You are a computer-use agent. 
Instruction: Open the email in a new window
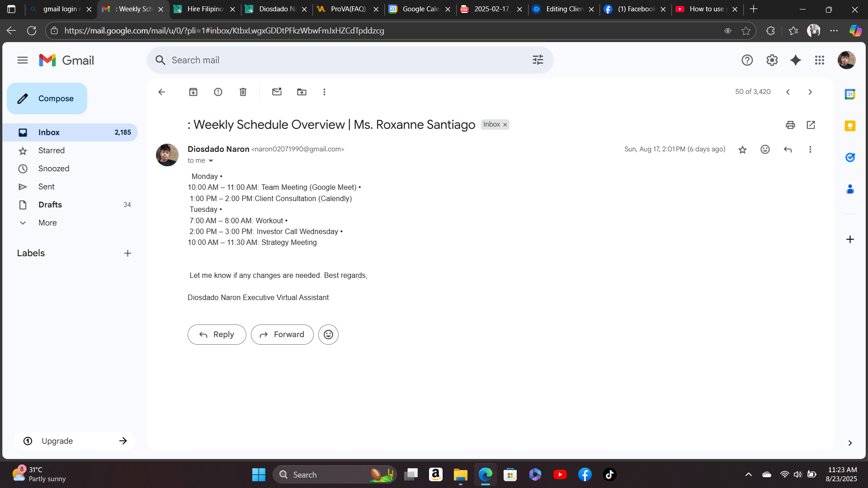811,125
